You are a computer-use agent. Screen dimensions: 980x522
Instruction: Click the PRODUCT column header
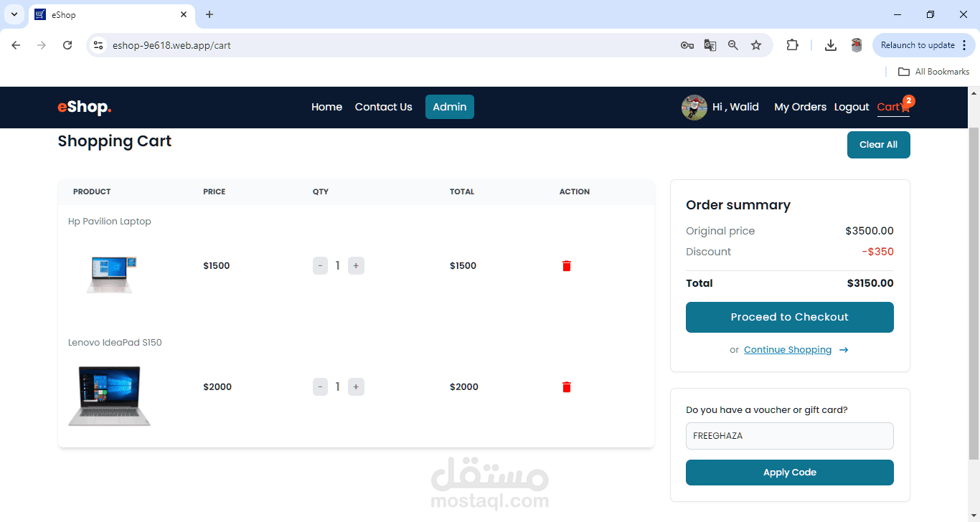point(92,191)
